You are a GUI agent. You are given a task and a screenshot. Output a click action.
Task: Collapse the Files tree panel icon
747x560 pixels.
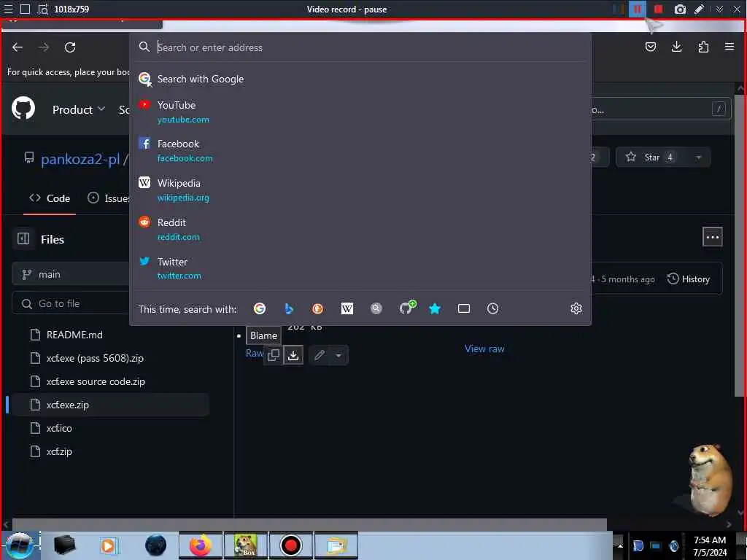point(23,238)
